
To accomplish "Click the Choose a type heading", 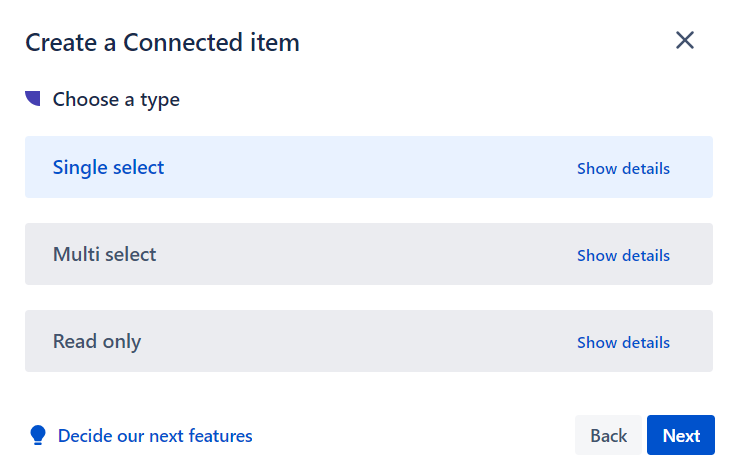I will (x=116, y=100).
